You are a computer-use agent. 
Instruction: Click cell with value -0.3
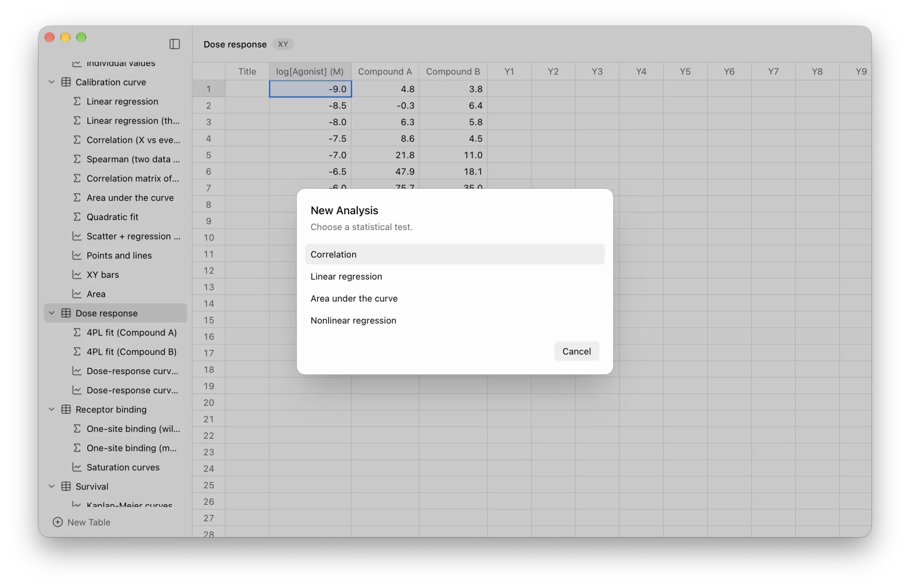coord(385,106)
